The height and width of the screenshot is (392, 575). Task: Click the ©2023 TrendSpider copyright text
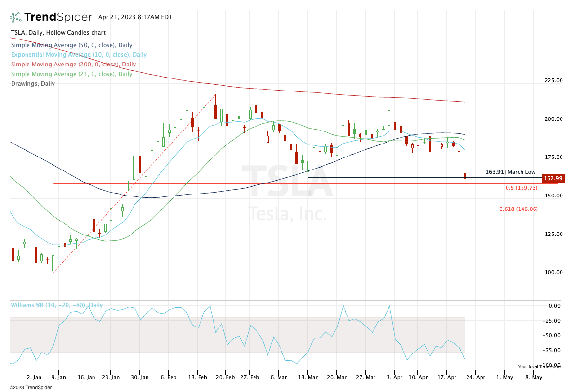click(x=31, y=388)
